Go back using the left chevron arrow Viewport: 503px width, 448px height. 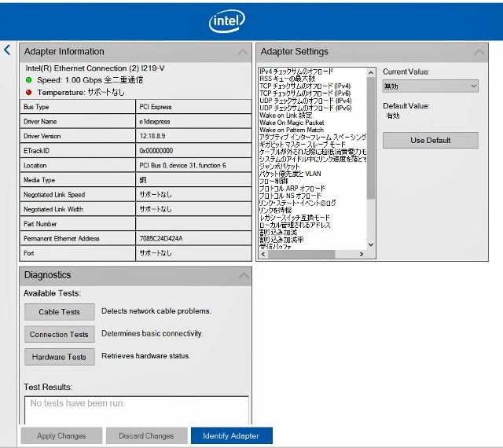coord(7,50)
